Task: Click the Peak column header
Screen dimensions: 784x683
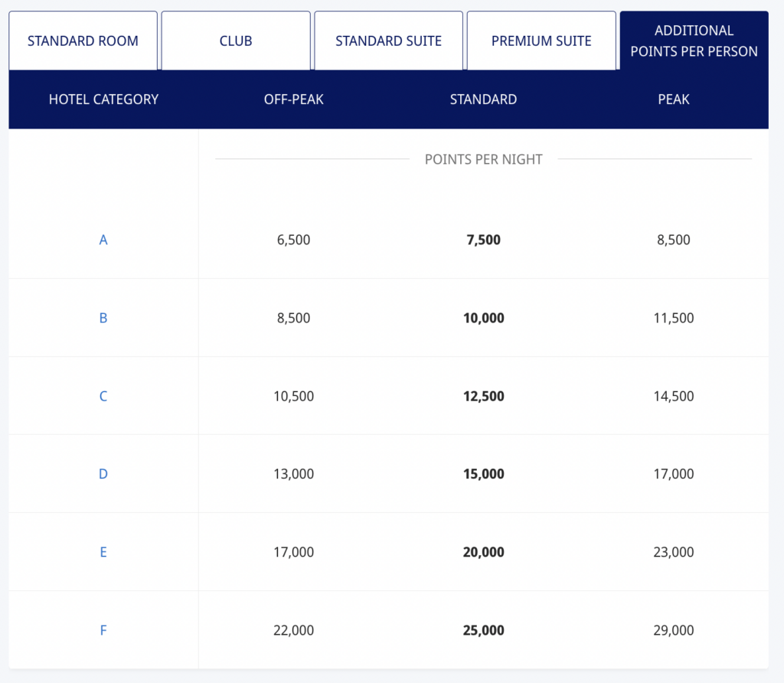Action: pos(674,100)
